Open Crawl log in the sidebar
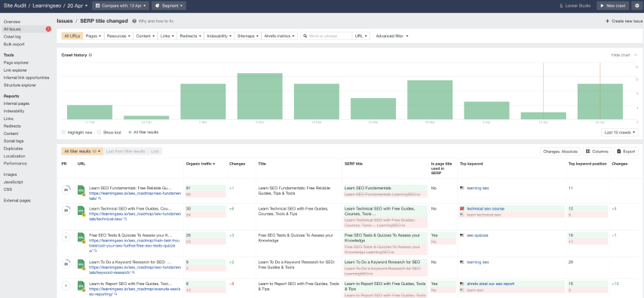Image resolution: width=644 pixels, height=298 pixels. (x=12, y=36)
